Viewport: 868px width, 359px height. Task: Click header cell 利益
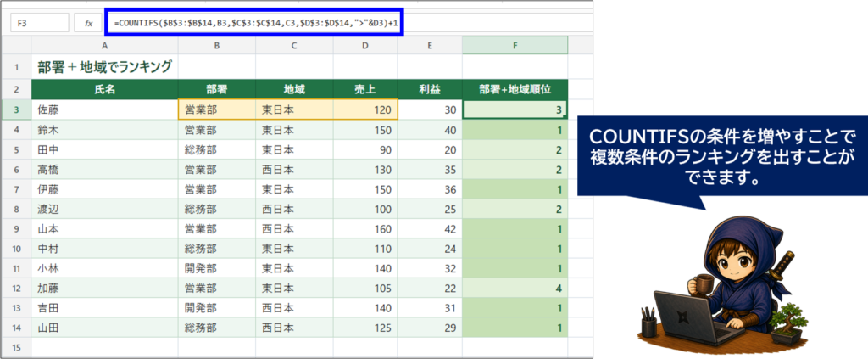pos(430,90)
